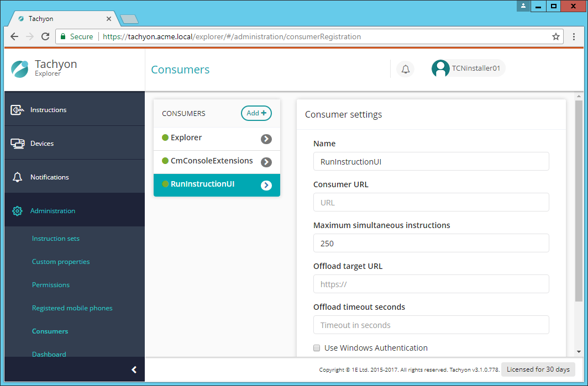Click the TCNinstaller01 username label
This screenshot has width=588, height=386.
(476, 68)
